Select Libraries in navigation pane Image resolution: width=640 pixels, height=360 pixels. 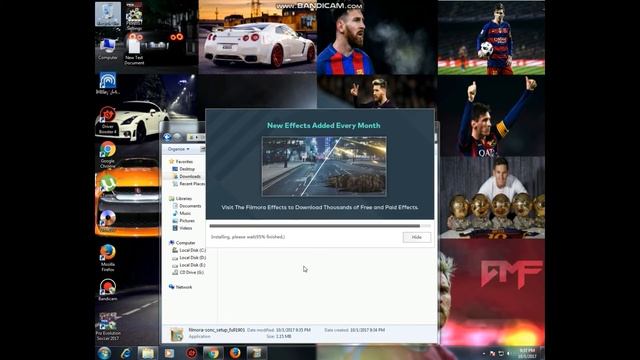[x=180, y=198]
